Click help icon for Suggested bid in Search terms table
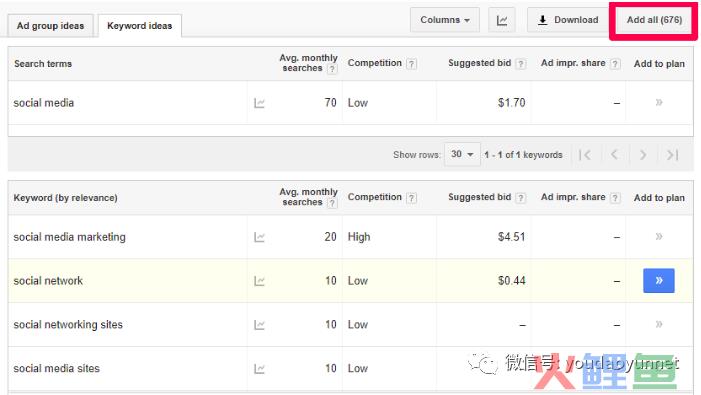The height and width of the screenshot is (395, 701). pos(520,64)
